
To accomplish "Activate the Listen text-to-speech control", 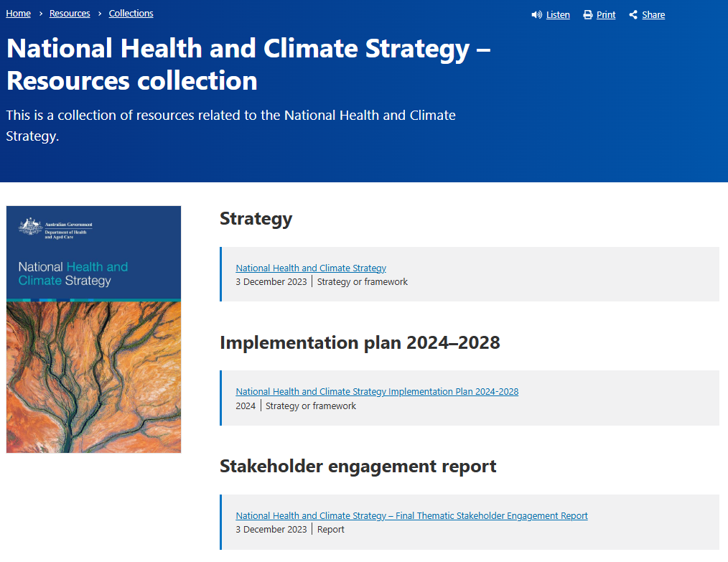I will point(558,14).
